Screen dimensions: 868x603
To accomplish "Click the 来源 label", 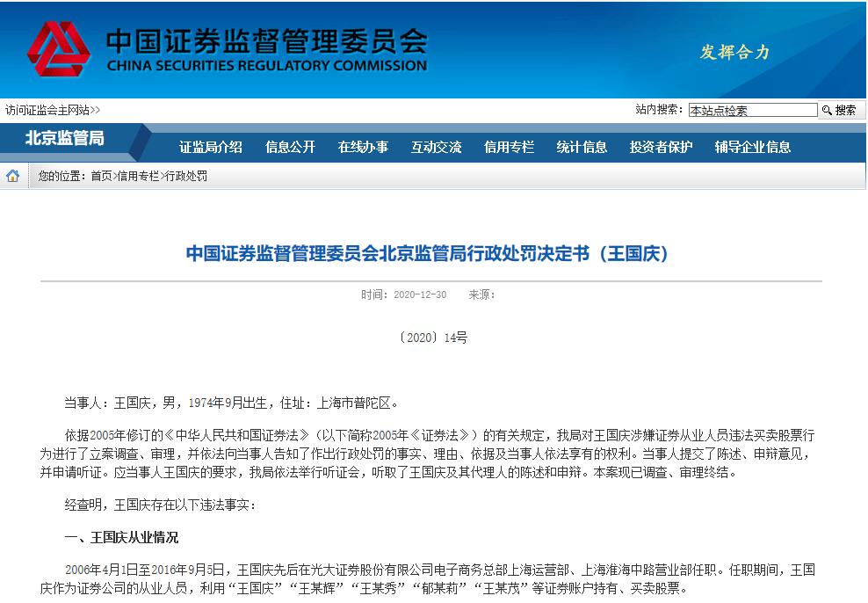I will tap(481, 294).
